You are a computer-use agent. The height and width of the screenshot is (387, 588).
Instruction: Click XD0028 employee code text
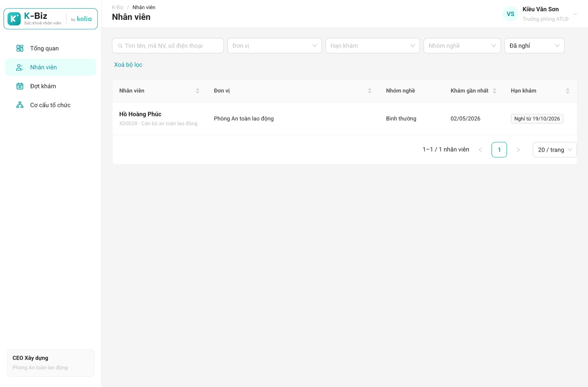click(x=128, y=123)
